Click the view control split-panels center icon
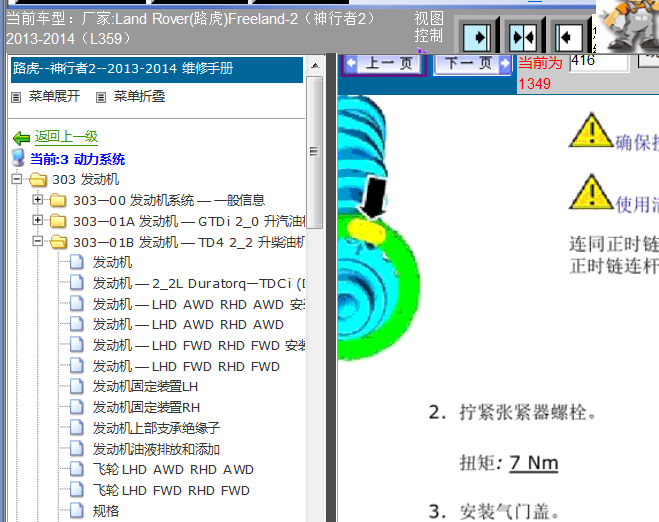Image resolution: width=659 pixels, height=522 pixels. (523, 37)
